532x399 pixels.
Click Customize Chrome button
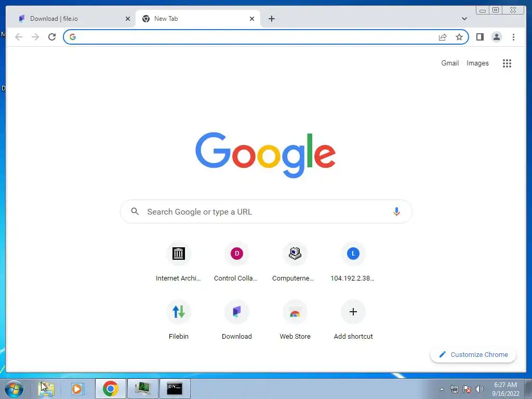pyautogui.click(x=473, y=354)
